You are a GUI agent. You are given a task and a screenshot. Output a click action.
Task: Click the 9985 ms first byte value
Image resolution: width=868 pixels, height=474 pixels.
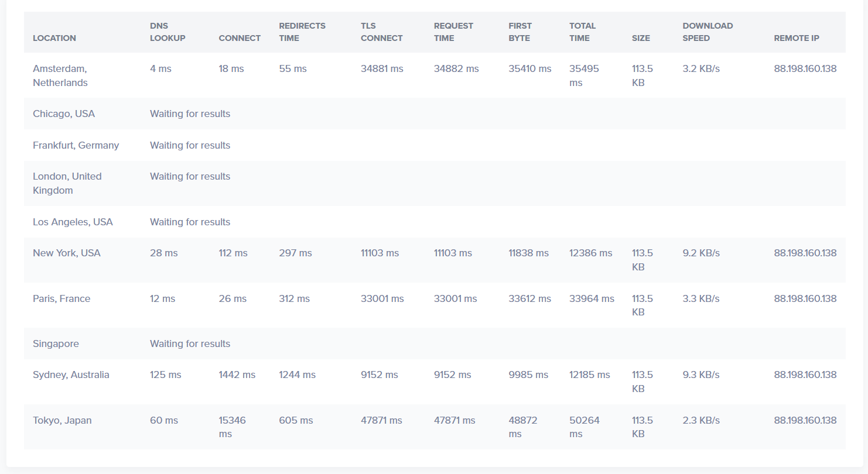point(528,375)
